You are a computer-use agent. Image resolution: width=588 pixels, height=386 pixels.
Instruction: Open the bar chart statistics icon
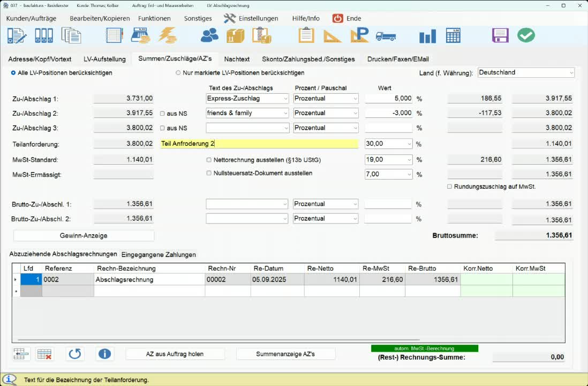tap(427, 36)
